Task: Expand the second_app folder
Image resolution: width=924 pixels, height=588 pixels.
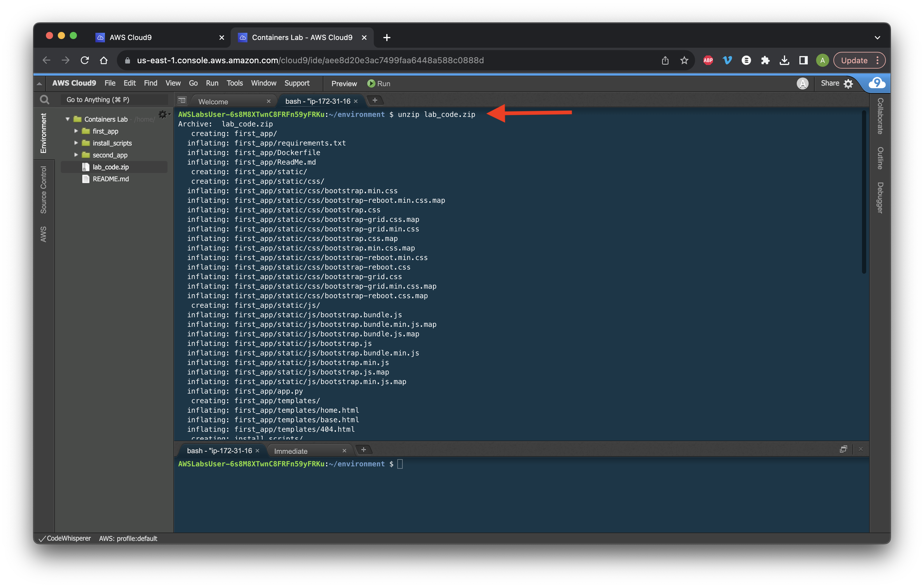Action: (x=76, y=155)
